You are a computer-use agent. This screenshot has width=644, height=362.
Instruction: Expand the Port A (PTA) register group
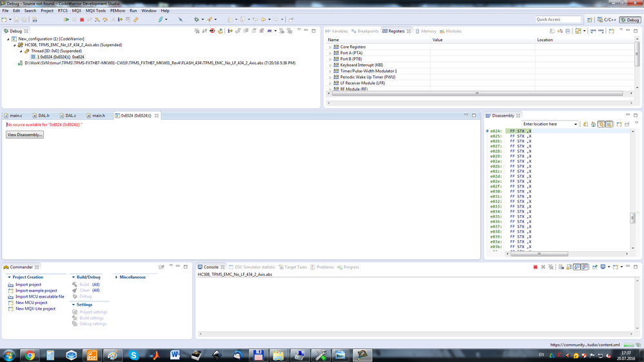pos(330,53)
